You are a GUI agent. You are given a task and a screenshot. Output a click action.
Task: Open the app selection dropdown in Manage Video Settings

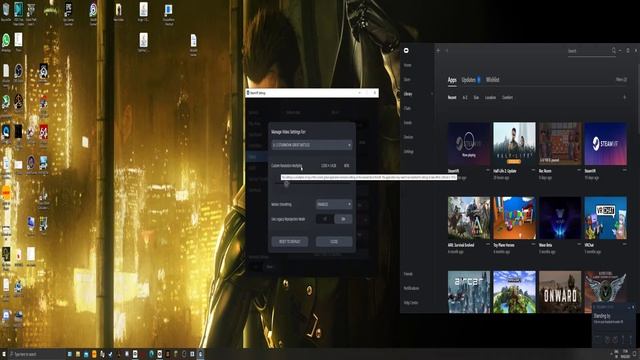(x=312, y=145)
